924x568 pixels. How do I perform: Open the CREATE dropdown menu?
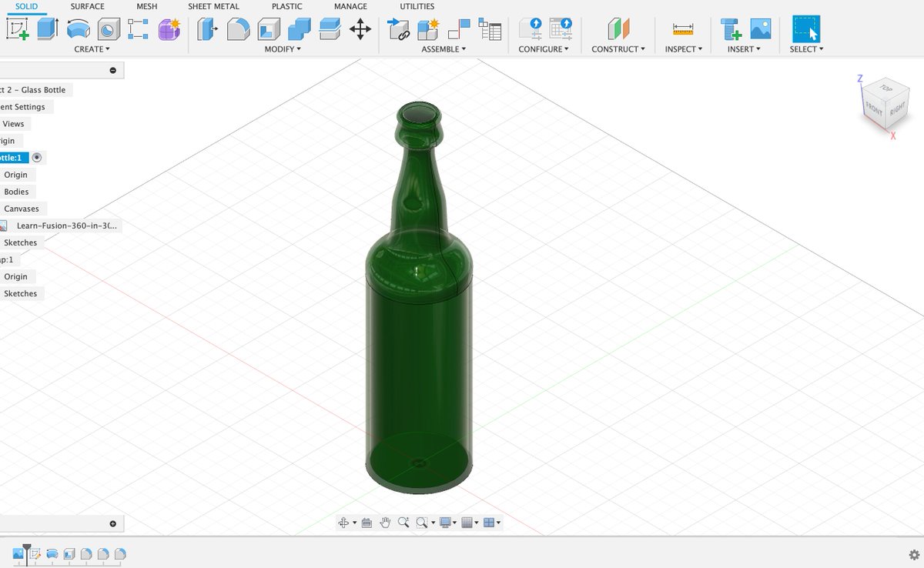pos(91,48)
